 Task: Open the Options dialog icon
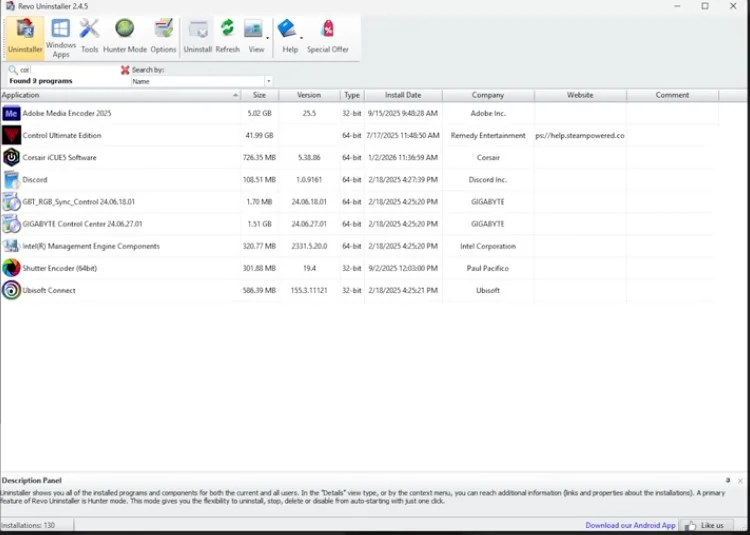tap(163, 36)
